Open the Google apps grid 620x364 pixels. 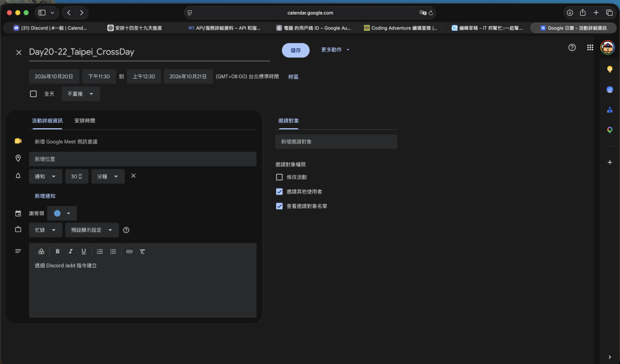click(x=590, y=48)
